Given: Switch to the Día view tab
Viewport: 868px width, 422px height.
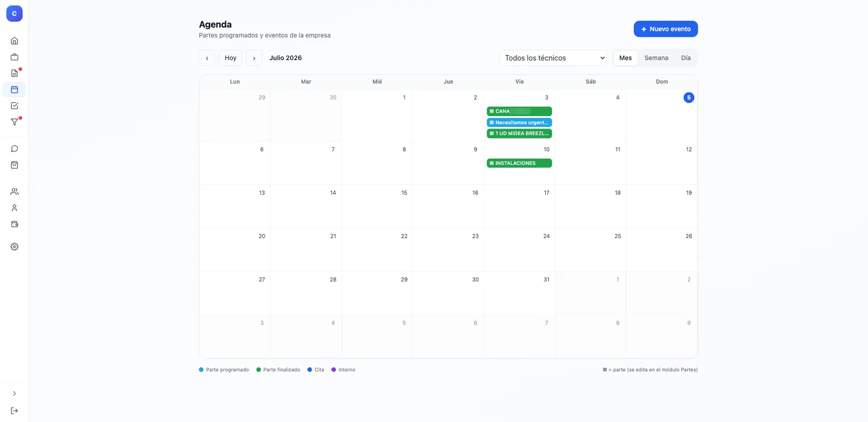Looking at the screenshot, I should pos(686,58).
